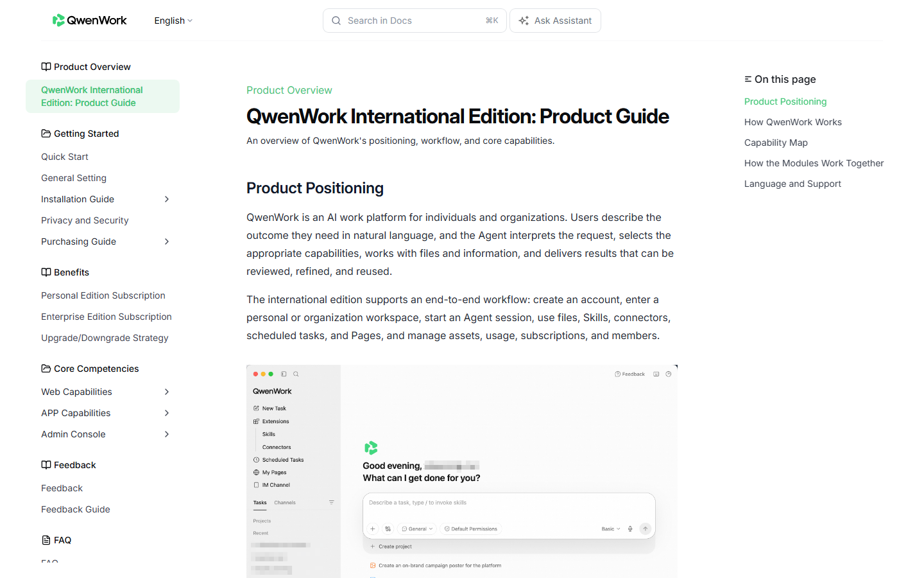Open Upgrade/Downgrade Strategy page

[105, 338]
